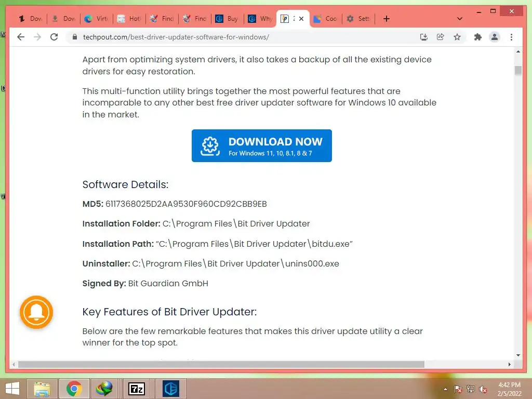Click the Installation Path bitdu.exe line
The image size is (532, 399).
218,244
